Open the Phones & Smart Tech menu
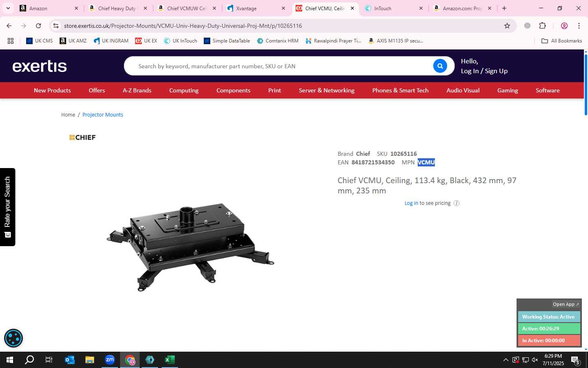Screen dimensions: 588x368 (x=401, y=90)
